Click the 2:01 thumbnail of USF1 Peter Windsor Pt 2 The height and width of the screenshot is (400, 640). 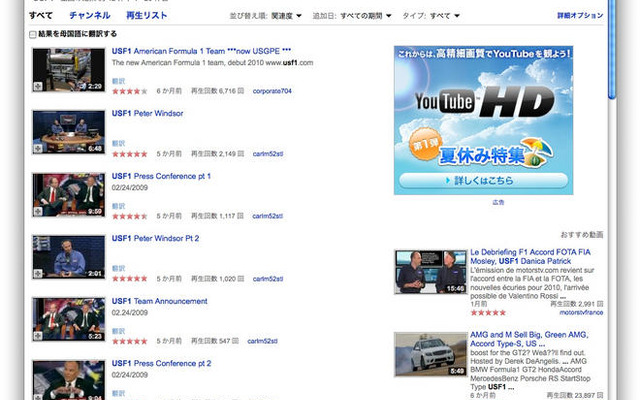coord(69,257)
